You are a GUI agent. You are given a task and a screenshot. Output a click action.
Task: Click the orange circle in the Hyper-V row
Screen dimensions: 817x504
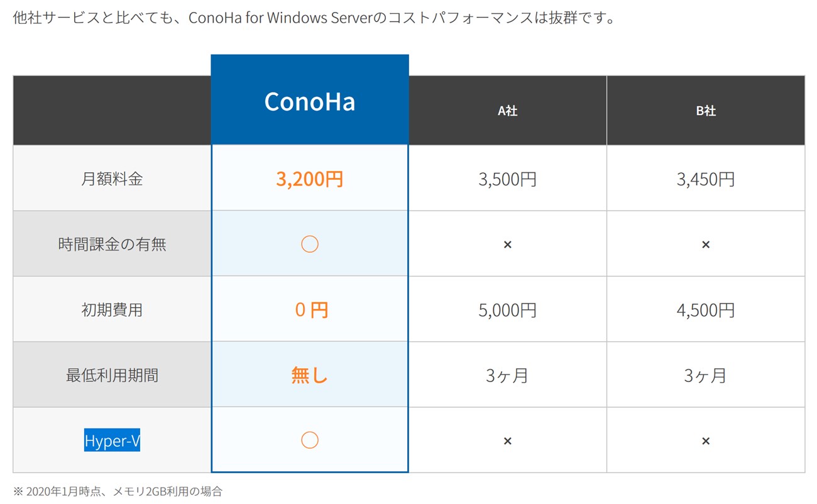point(309,441)
